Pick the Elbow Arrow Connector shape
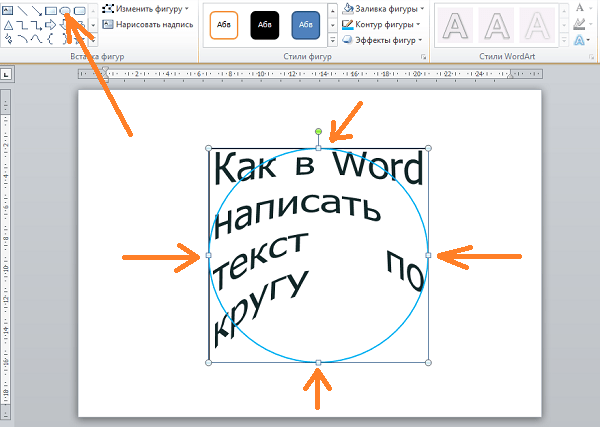600x427 pixels. [x=37, y=25]
